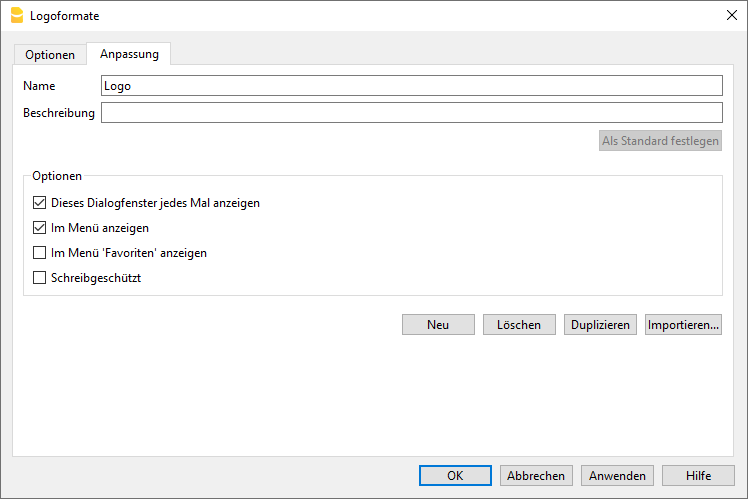Click the Logoformate title bar text
Viewport: 748px width, 499px height.
[x=65, y=16]
